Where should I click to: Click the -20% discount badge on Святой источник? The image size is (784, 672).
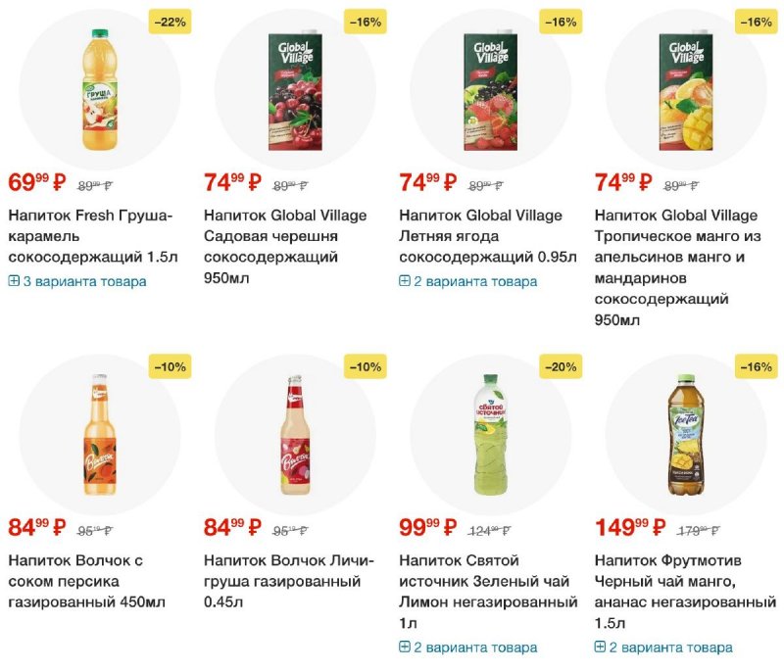pyautogui.click(x=561, y=367)
